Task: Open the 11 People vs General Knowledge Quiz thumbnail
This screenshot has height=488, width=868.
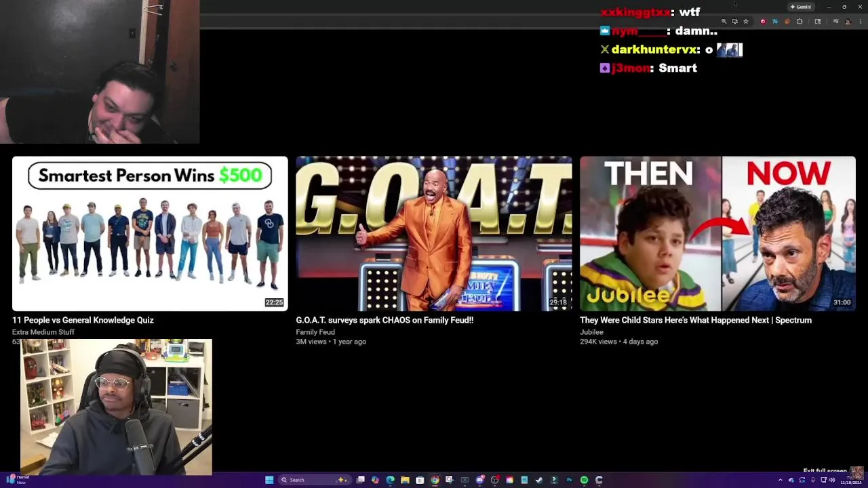Action: point(150,234)
